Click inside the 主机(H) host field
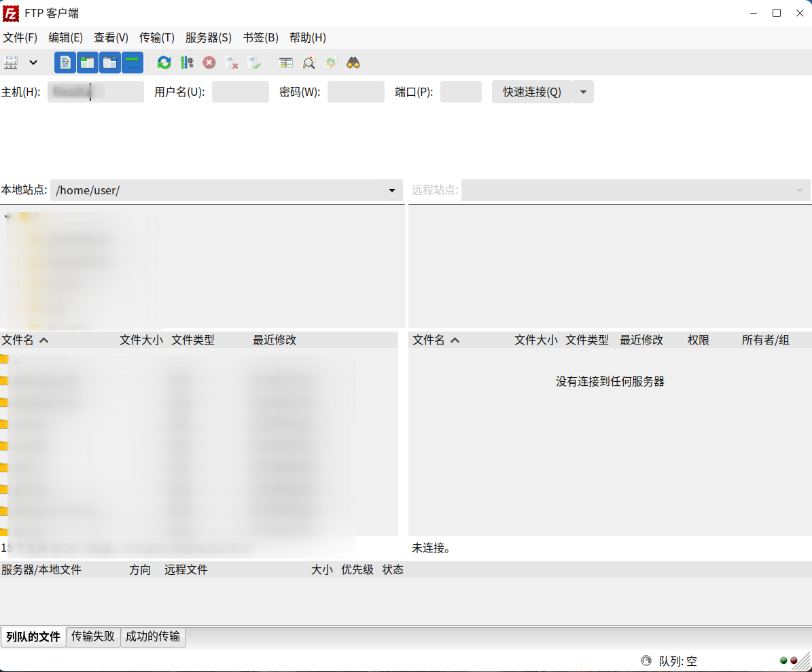Image resolution: width=812 pixels, height=672 pixels. (95, 92)
